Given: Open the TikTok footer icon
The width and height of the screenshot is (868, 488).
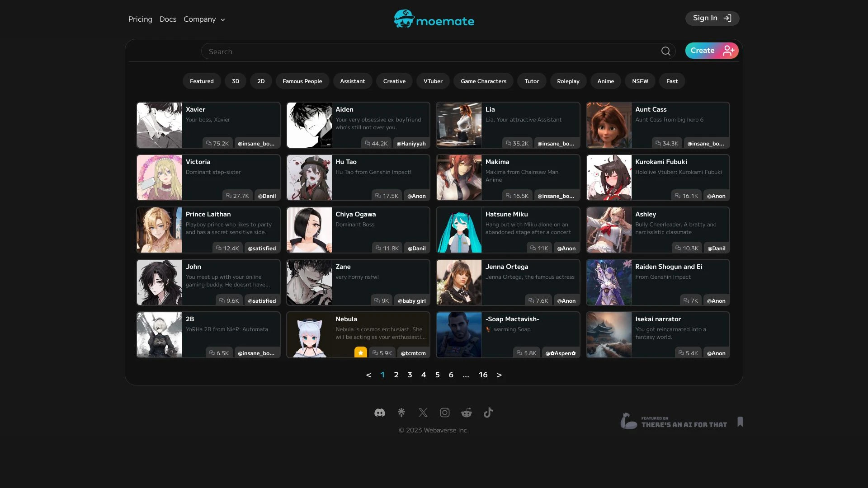Looking at the screenshot, I should (488, 413).
